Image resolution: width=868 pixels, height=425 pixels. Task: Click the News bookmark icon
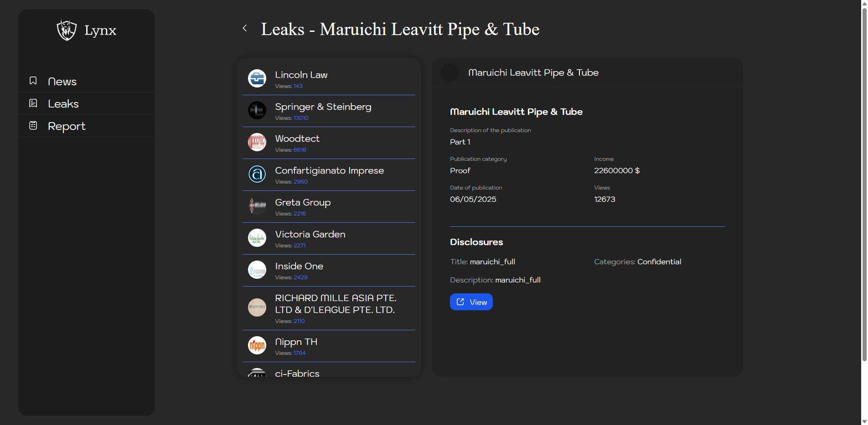tap(33, 81)
